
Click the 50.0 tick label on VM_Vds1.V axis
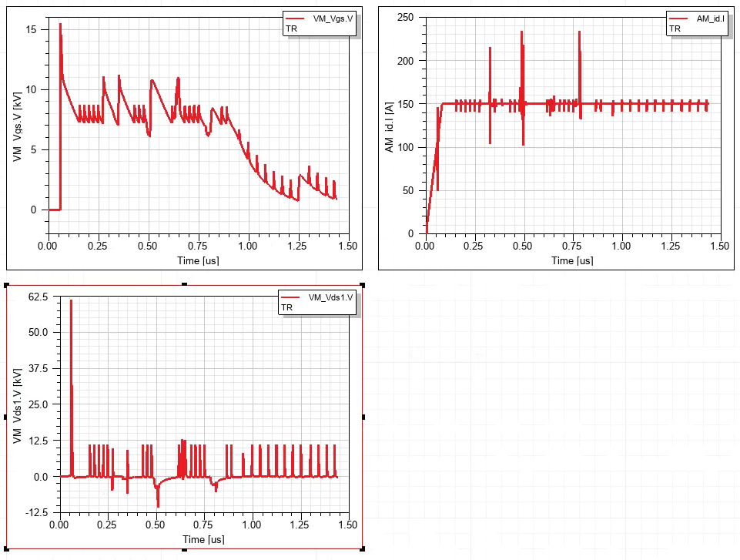tap(39, 333)
